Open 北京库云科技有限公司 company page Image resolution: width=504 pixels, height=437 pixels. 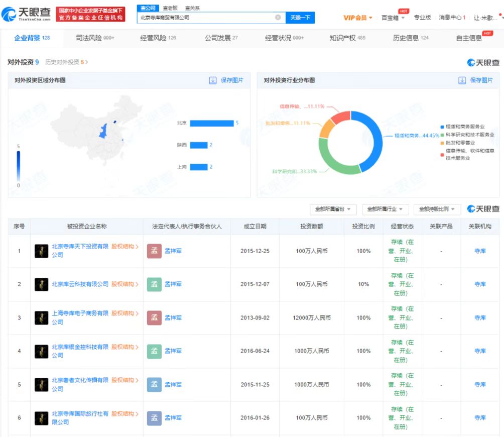tap(80, 284)
